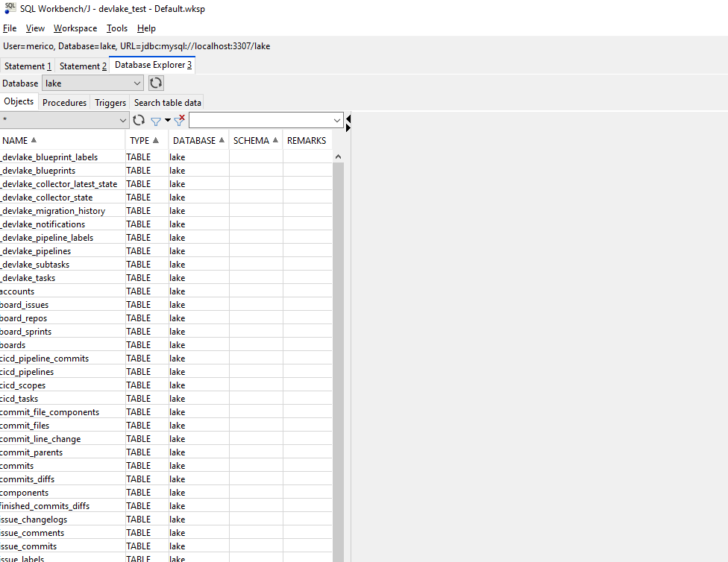Reload the database list next to lake

pyautogui.click(x=156, y=83)
